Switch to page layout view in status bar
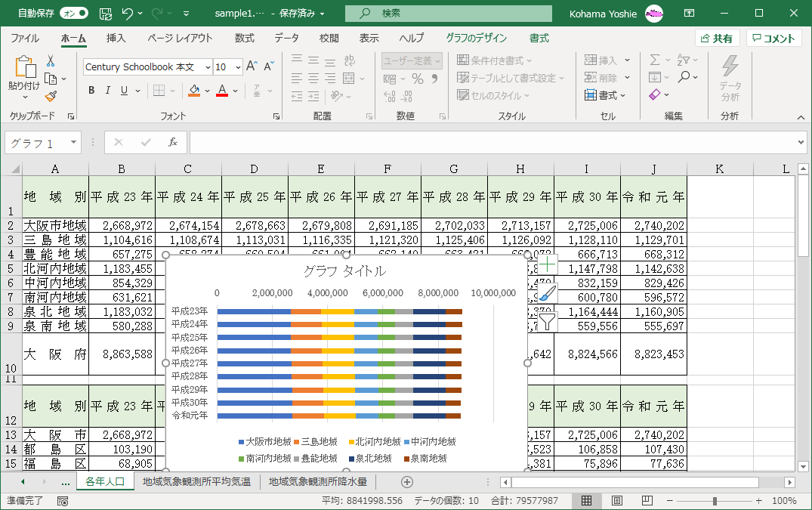The height and width of the screenshot is (510, 812). coord(616,501)
